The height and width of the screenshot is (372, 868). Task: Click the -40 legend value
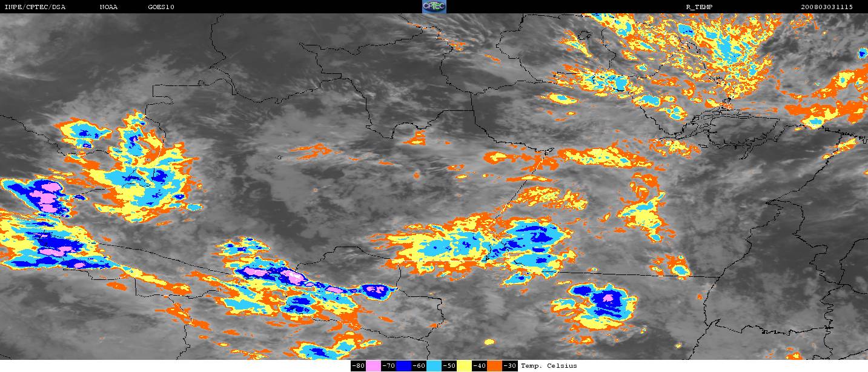(479, 365)
